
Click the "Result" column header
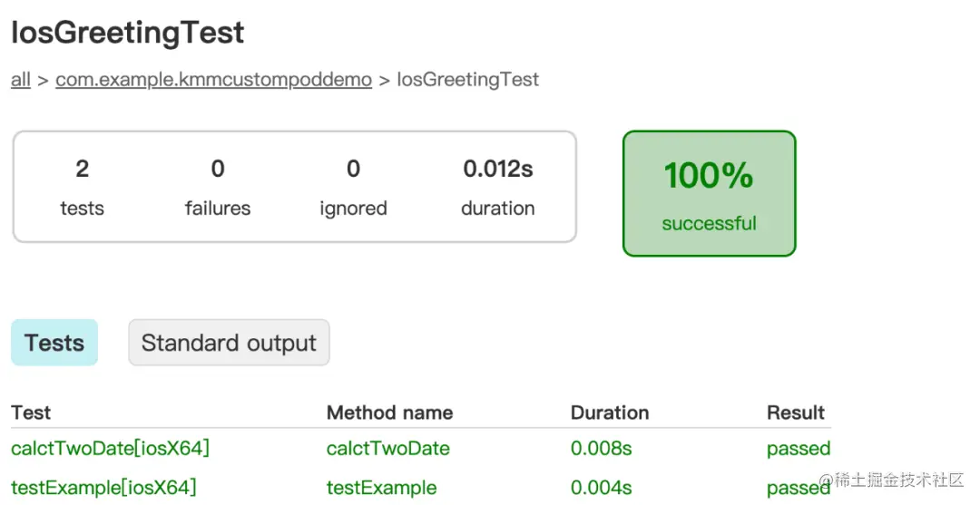[x=796, y=413]
